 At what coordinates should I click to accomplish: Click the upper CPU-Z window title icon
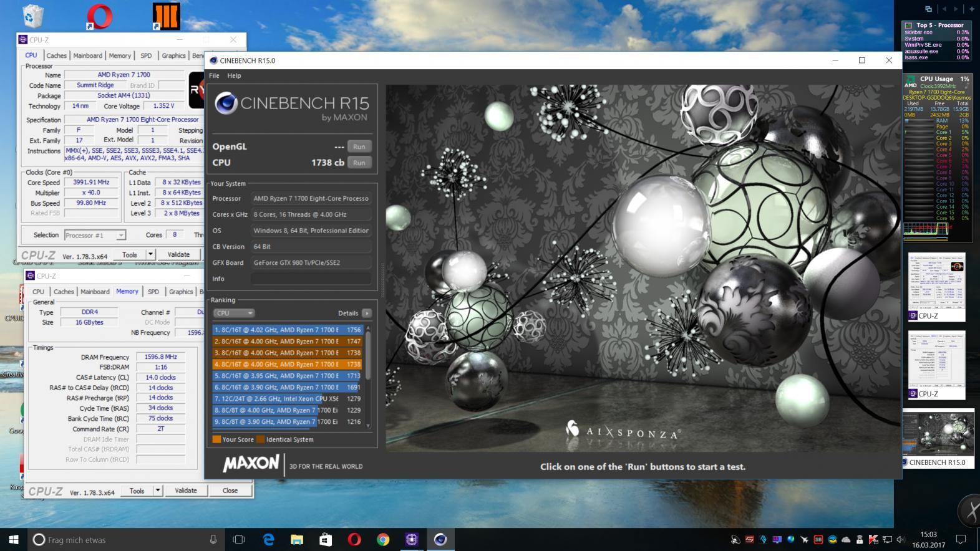[23, 39]
